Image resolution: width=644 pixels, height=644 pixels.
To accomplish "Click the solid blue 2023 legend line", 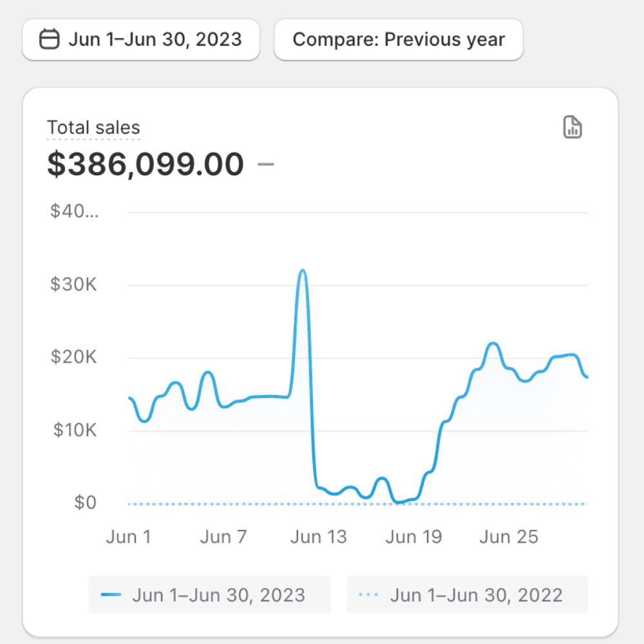I will [x=111, y=594].
